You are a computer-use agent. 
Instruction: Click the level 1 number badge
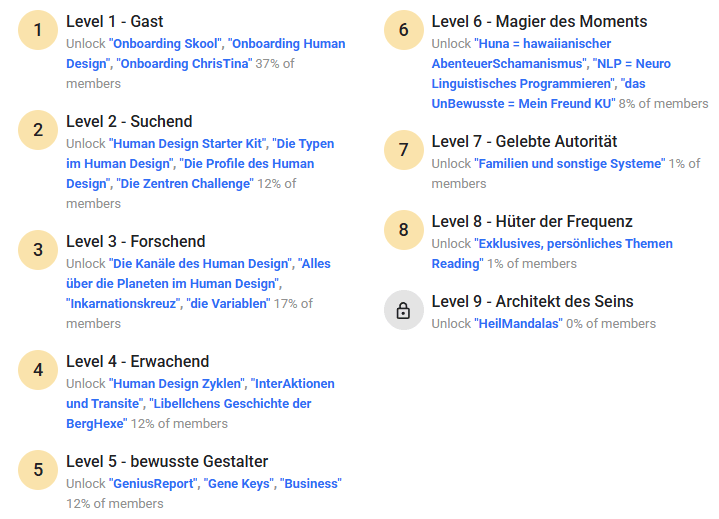(38, 30)
